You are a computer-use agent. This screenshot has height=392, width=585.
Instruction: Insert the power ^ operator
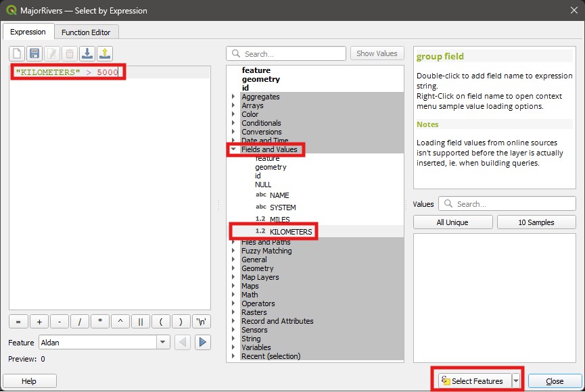click(x=120, y=322)
